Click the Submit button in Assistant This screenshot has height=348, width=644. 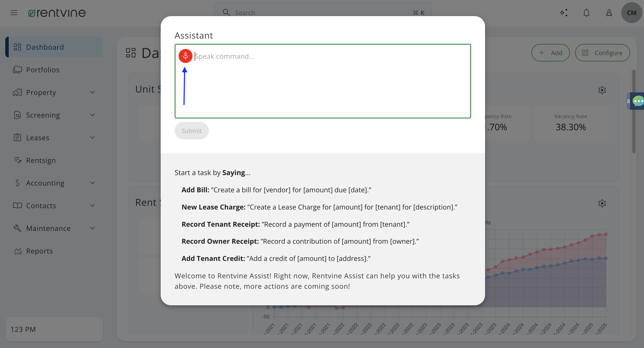tap(191, 131)
